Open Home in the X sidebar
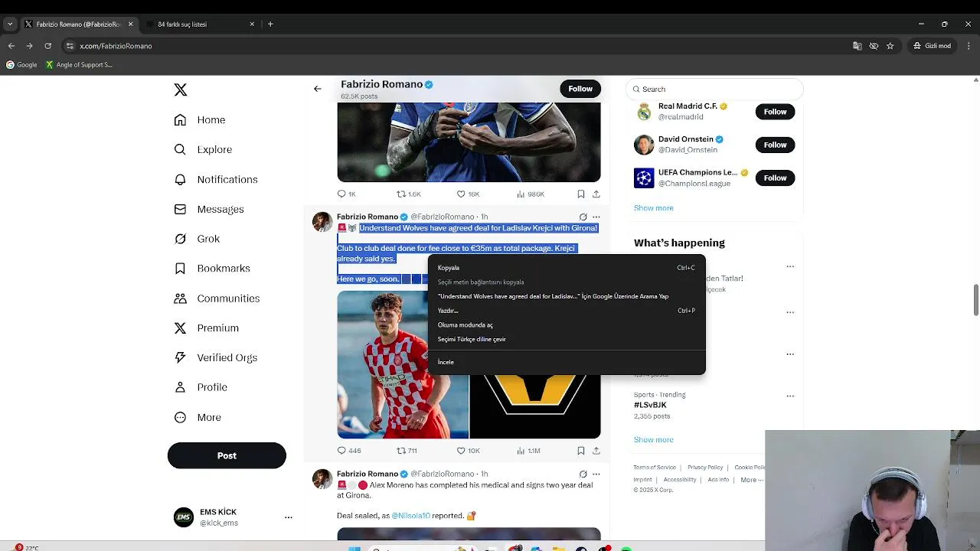 click(200, 120)
